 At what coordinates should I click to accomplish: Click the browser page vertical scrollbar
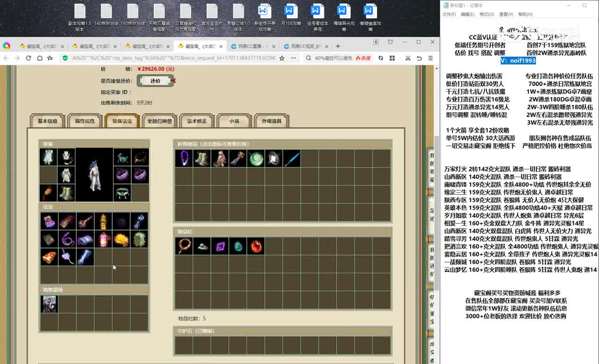coord(436,214)
